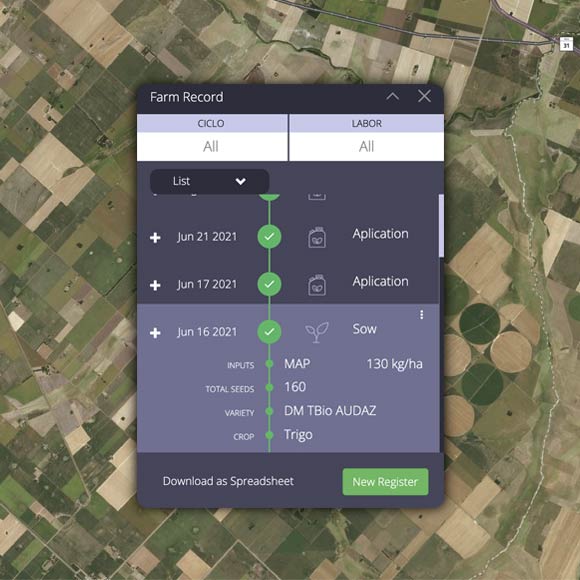Image resolution: width=580 pixels, height=580 pixels.
Task: Click the record list scrollbar thumb
Action: pos(441,226)
